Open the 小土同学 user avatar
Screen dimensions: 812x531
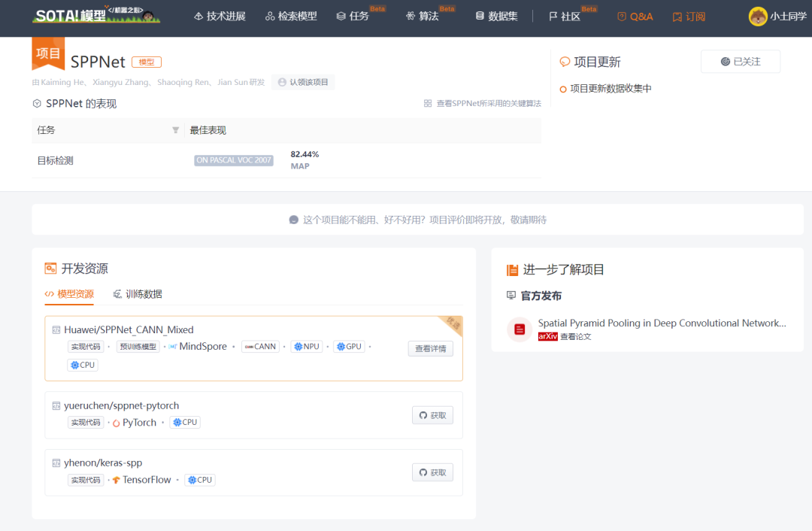click(x=757, y=17)
